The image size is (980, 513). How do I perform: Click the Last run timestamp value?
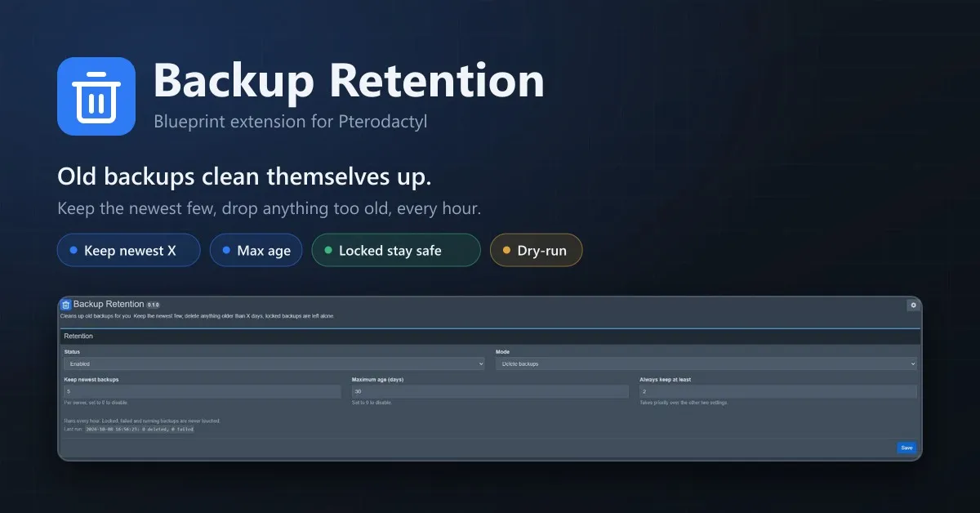click(x=138, y=429)
